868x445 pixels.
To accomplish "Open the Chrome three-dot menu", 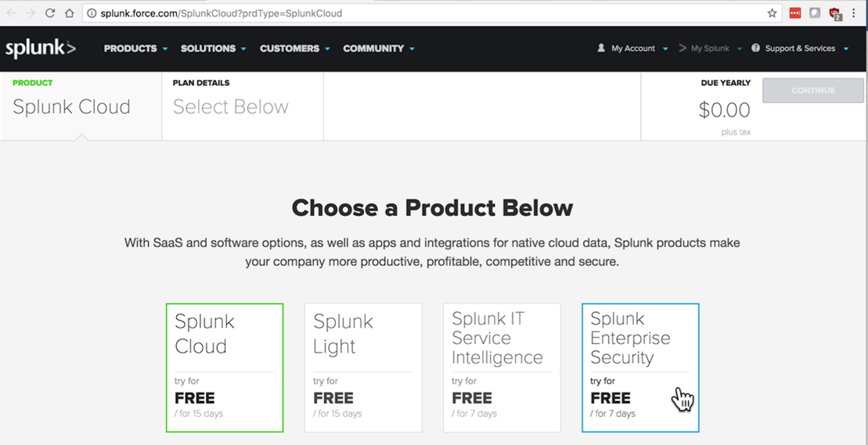I will click(855, 13).
